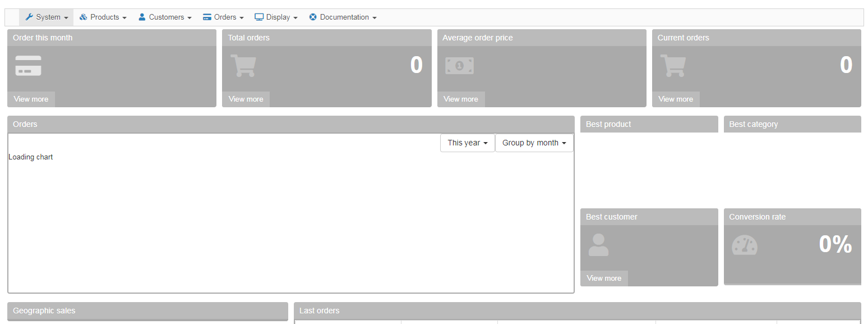Image resolution: width=868 pixels, height=324 pixels.
Task: View more for Total orders
Action: [246, 99]
